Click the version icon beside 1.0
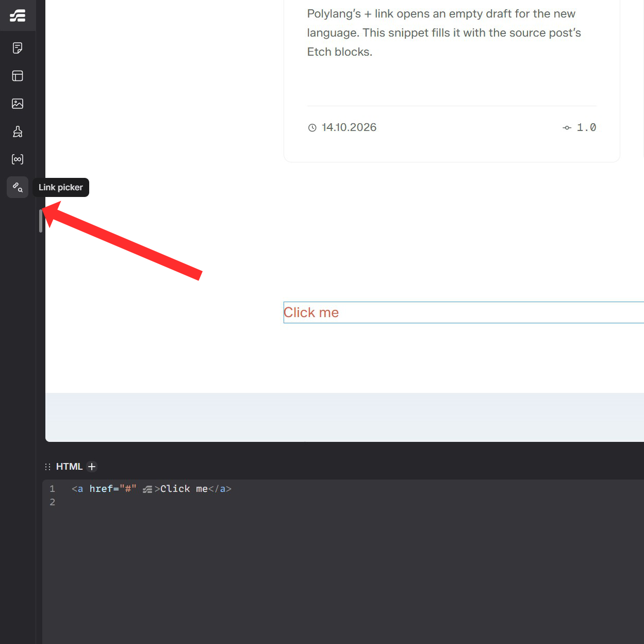644x644 pixels. (x=567, y=128)
